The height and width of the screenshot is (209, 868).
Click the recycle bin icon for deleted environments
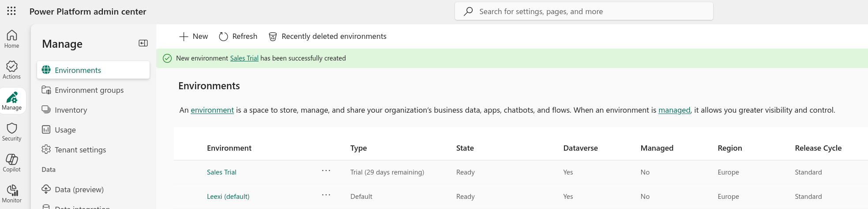click(273, 36)
